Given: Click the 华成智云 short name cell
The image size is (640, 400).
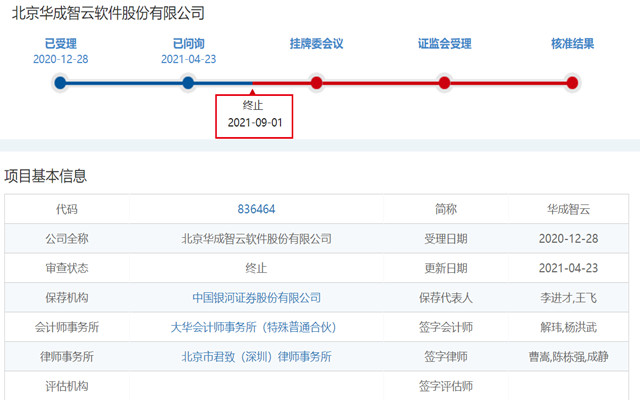Looking at the screenshot, I should [x=569, y=209].
